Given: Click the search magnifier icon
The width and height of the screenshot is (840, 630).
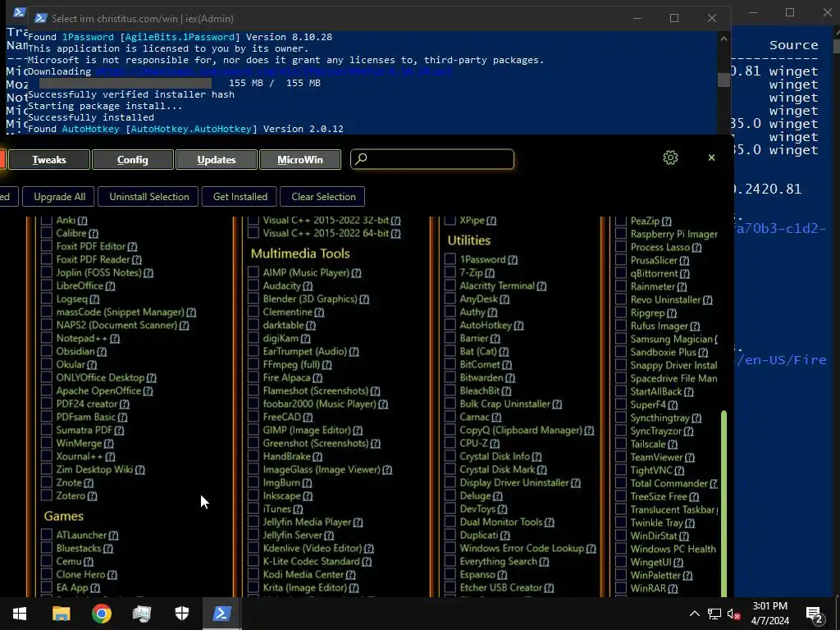Looking at the screenshot, I should tap(362, 158).
